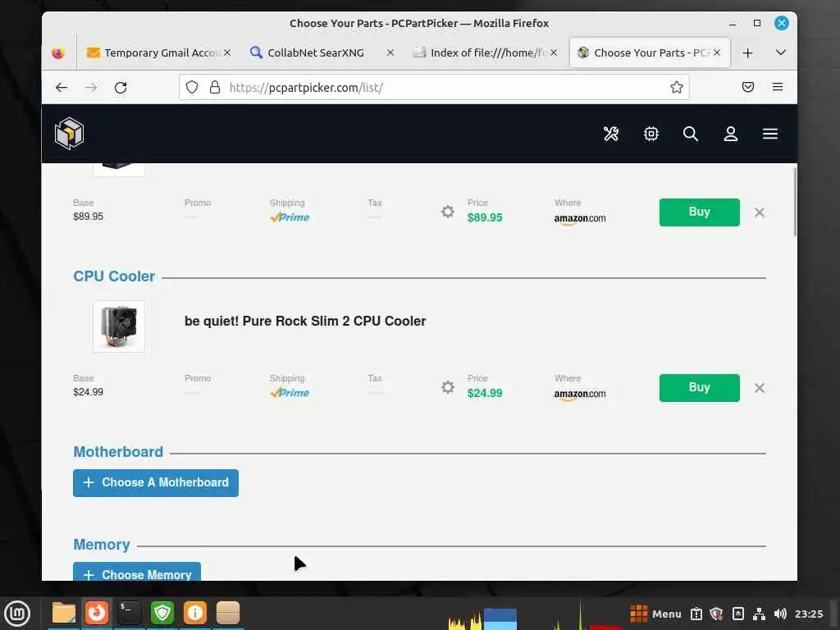This screenshot has width=840, height=630.
Task: Open Linux Mint start menu
Action: tap(17, 613)
